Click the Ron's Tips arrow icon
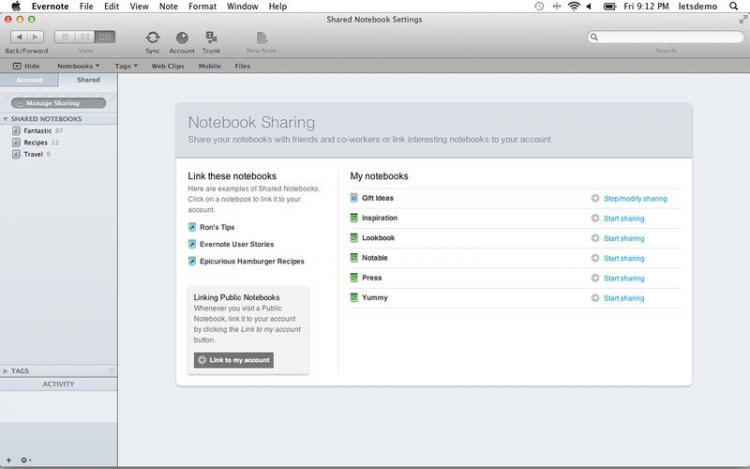This screenshot has width=750, height=469. click(192, 227)
